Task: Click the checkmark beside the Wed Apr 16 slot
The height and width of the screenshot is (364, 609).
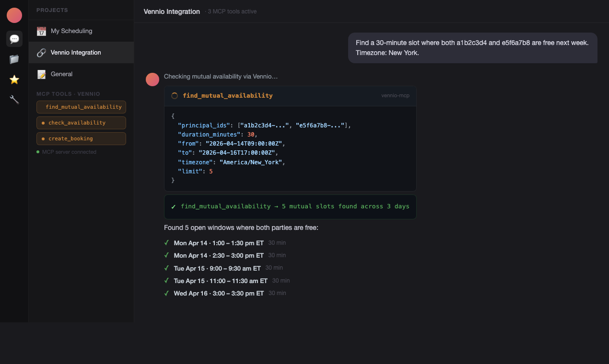Action: click(167, 293)
